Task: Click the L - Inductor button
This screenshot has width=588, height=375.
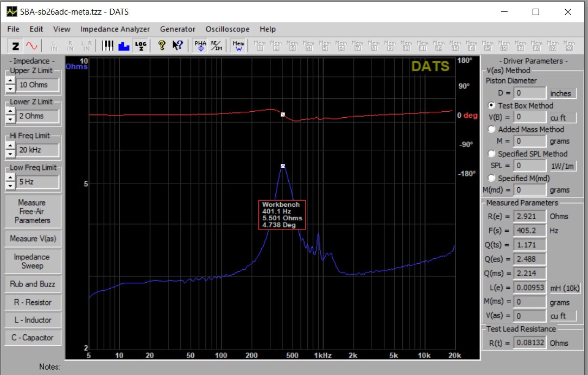Action: (33, 320)
